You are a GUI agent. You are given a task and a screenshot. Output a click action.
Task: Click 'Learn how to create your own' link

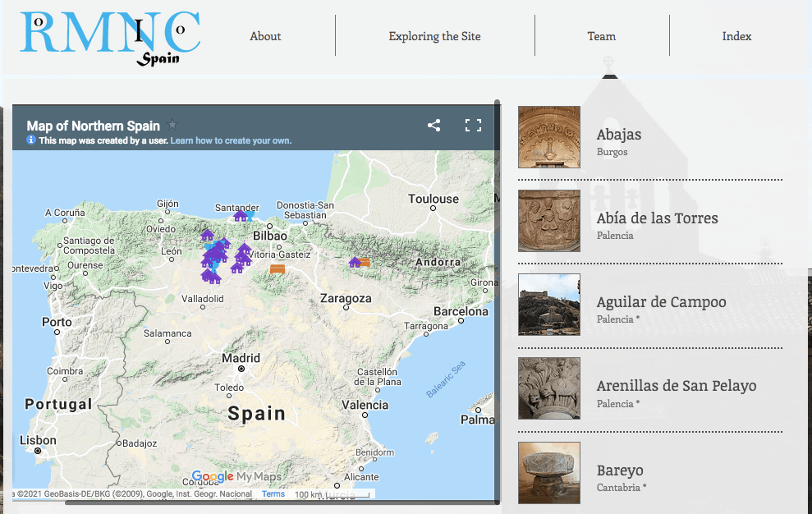tap(231, 140)
